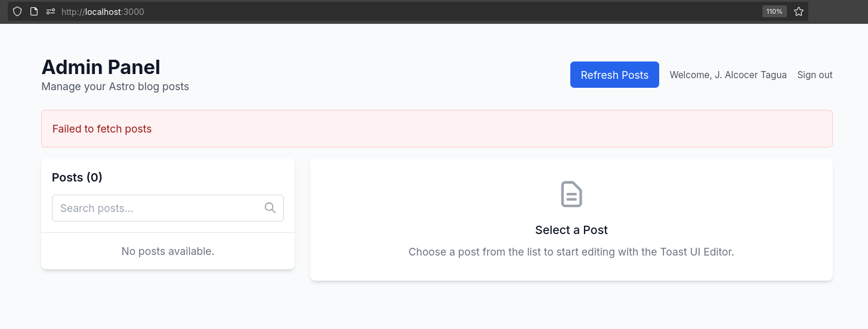The width and height of the screenshot is (868, 329).
Task: Click the Failed to fetch posts banner
Action: [x=437, y=128]
